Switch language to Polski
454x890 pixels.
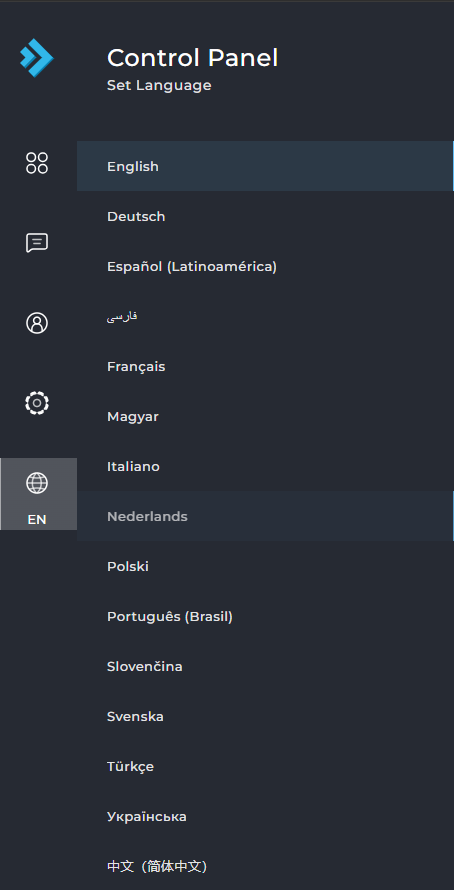pos(265,566)
